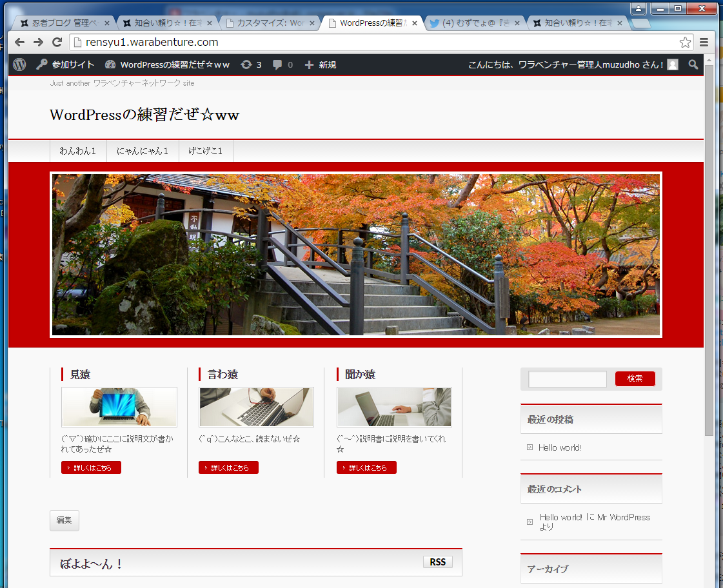Click the tagline Just another ワラベンチャーネットワーク site
Image resolution: width=723 pixels, height=588 pixels.
point(122,83)
